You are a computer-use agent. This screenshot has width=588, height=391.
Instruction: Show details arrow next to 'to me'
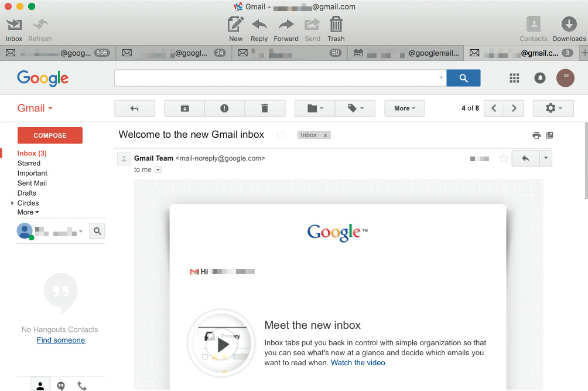pos(158,169)
